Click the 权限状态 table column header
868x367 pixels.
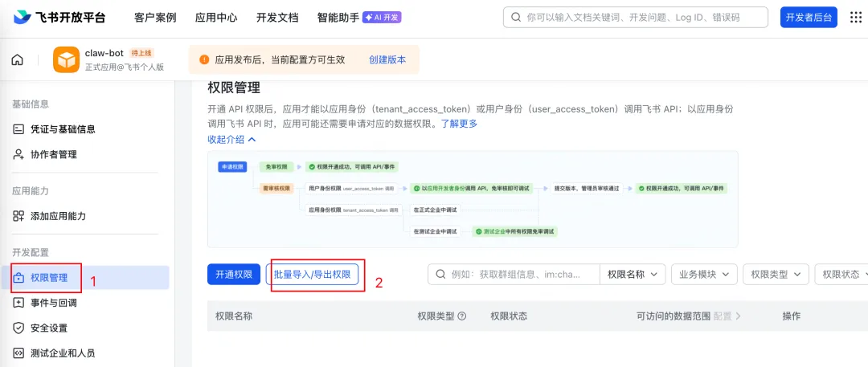pos(509,316)
